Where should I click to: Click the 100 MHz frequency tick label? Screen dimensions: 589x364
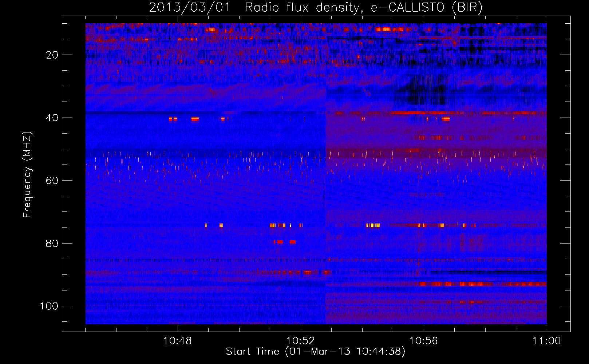49,306
